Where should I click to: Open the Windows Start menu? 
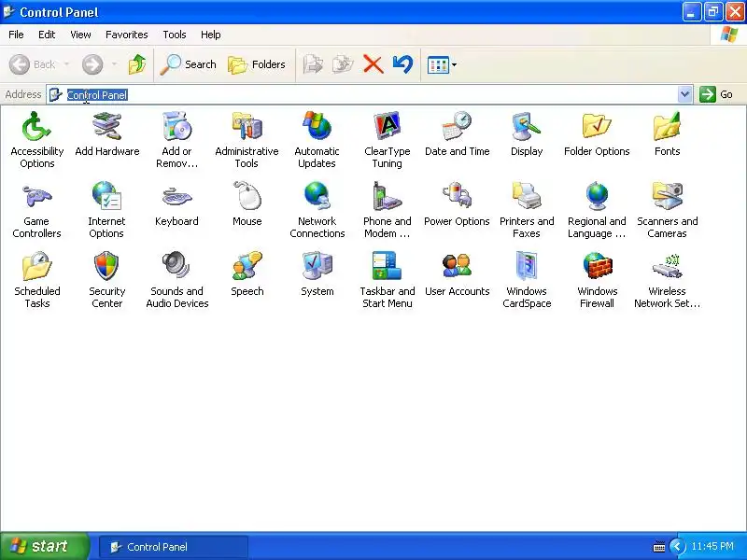[44, 546]
